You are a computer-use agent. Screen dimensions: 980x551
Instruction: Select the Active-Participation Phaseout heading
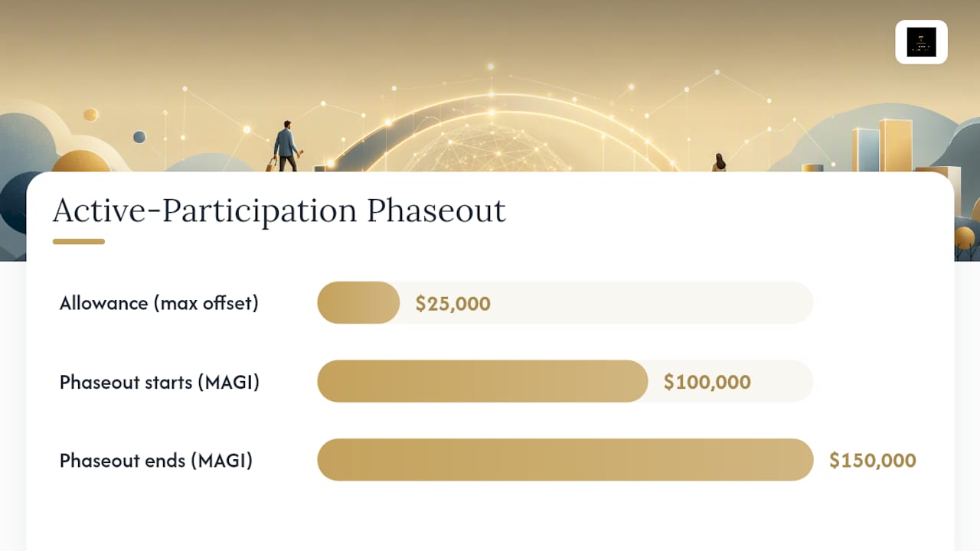tap(279, 210)
